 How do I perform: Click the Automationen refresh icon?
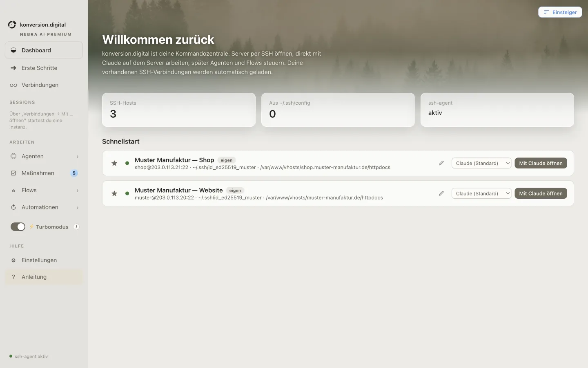[x=13, y=207]
